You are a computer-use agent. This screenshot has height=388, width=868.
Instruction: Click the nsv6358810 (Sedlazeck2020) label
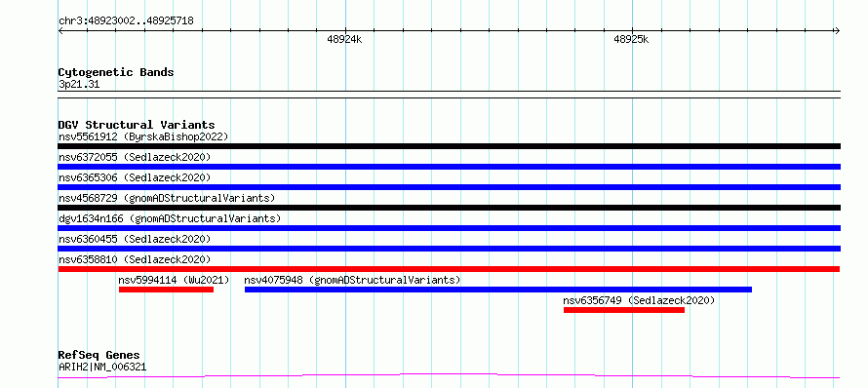[x=135, y=259]
